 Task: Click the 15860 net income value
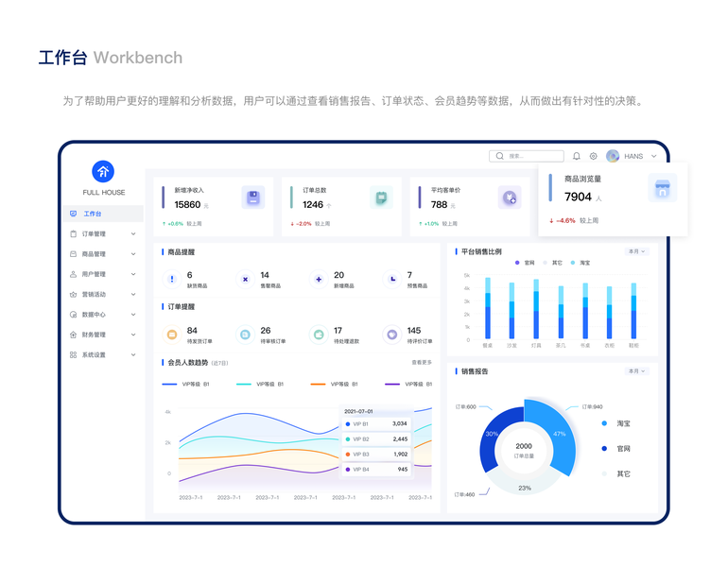coord(187,205)
